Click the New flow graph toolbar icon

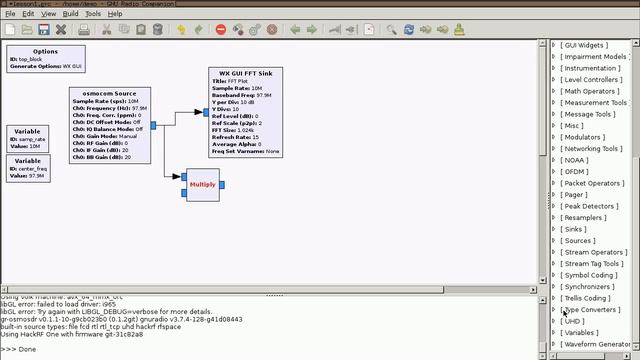coord(10,29)
